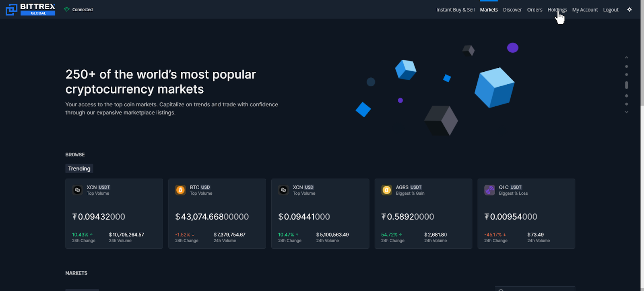Click the page vertical scrollbar thumb
This screenshot has width=644, height=291.
(642, 52)
